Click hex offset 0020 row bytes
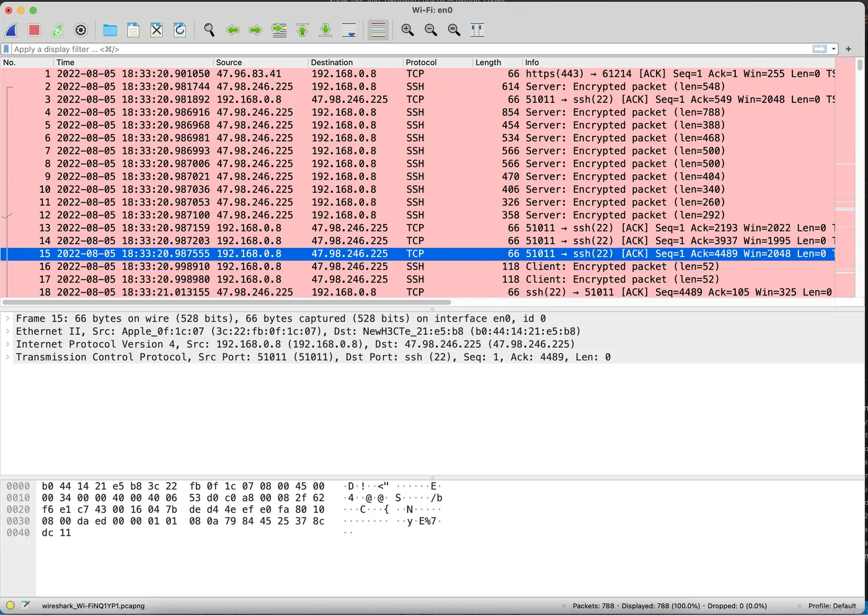Image resolution: width=868 pixels, height=615 pixels. 183,510
